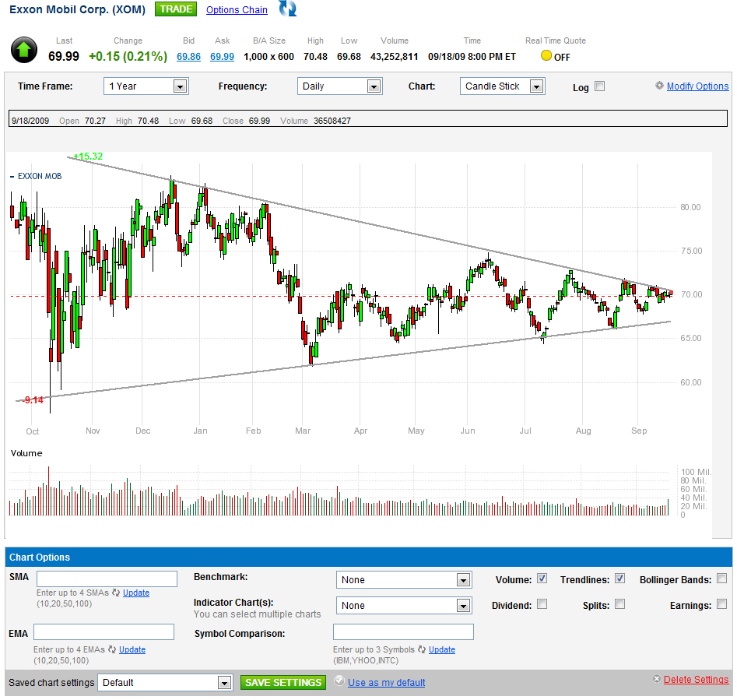Open the Chart type dropdown showing Candle Stick
This screenshot has width=737, height=700.
pos(503,86)
